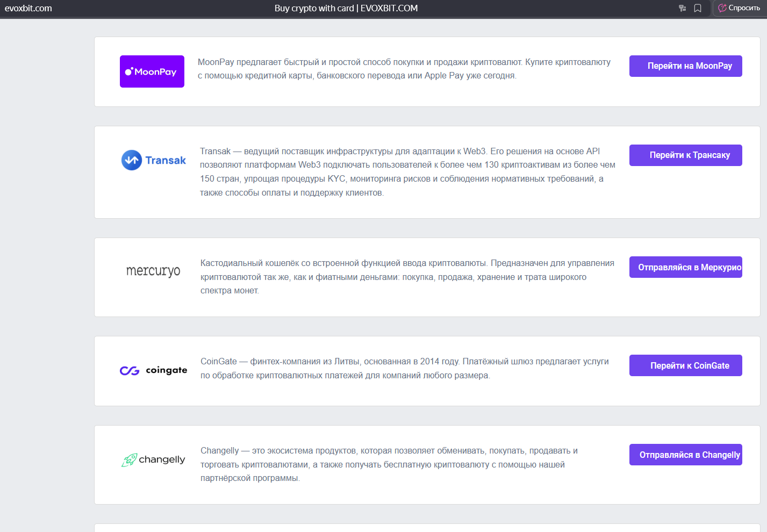This screenshot has width=767, height=532.
Task: Click the mercuryo logo
Action: pyautogui.click(x=153, y=271)
